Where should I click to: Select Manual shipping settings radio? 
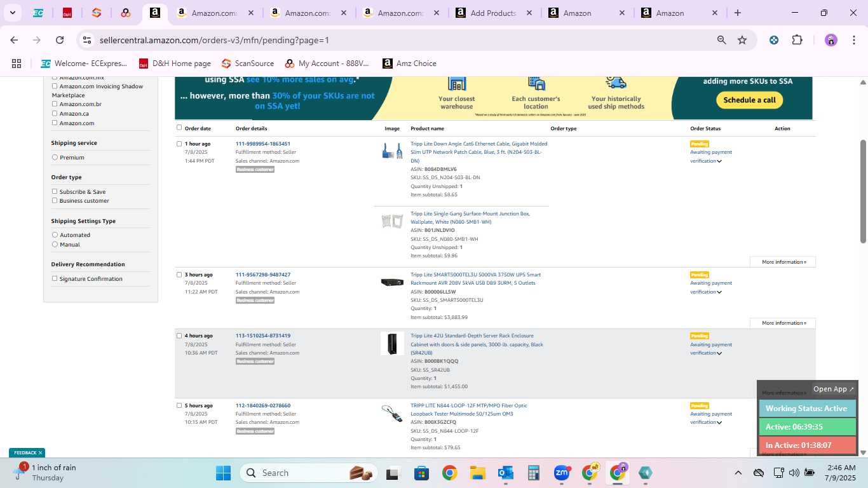tap(55, 244)
